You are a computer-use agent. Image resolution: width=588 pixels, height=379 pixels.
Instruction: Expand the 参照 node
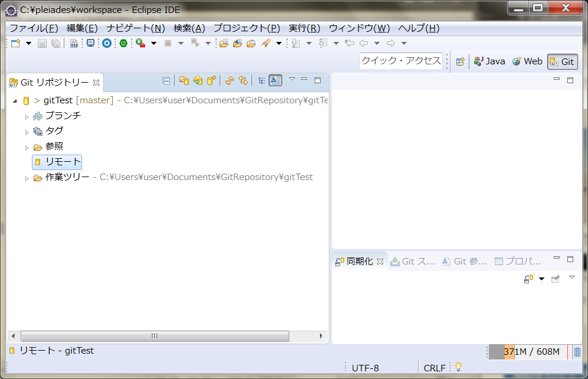click(x=27, y=148)
